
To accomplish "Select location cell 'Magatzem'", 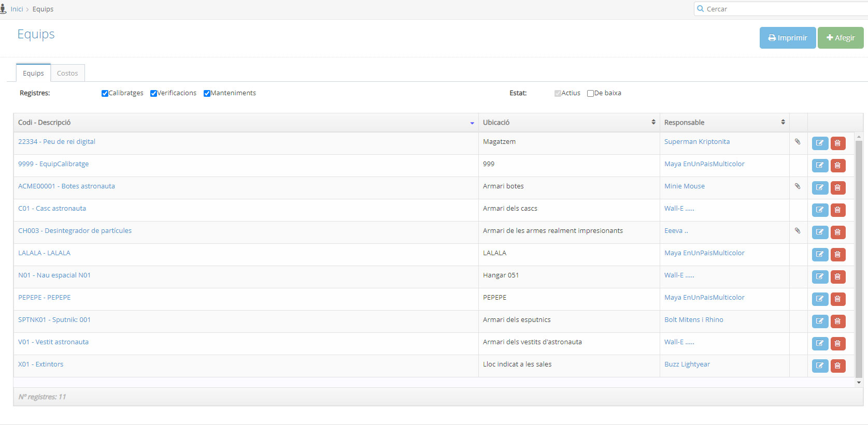I will (x=499, y=141).
